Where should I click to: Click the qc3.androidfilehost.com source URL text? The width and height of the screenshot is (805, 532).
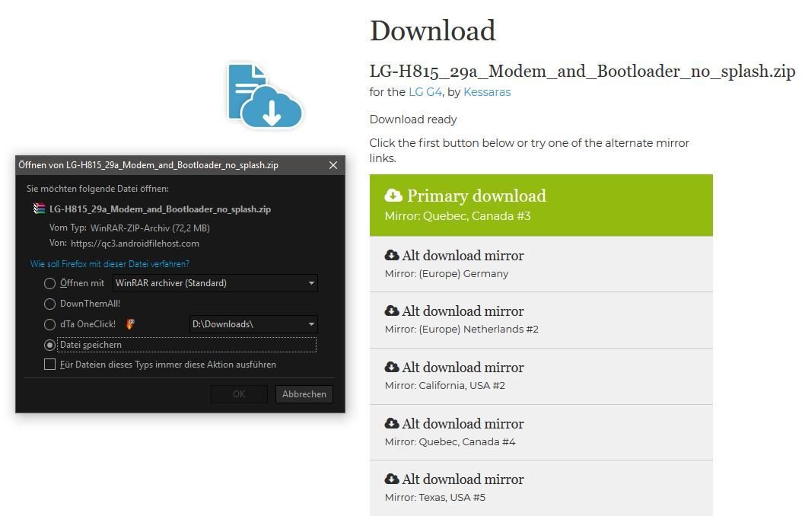(135, 244)
